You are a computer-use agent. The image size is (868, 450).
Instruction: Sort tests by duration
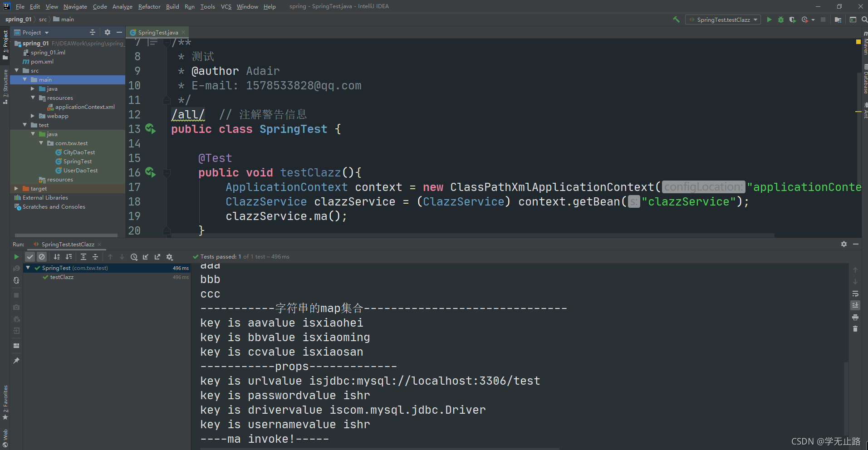[69, 257]
